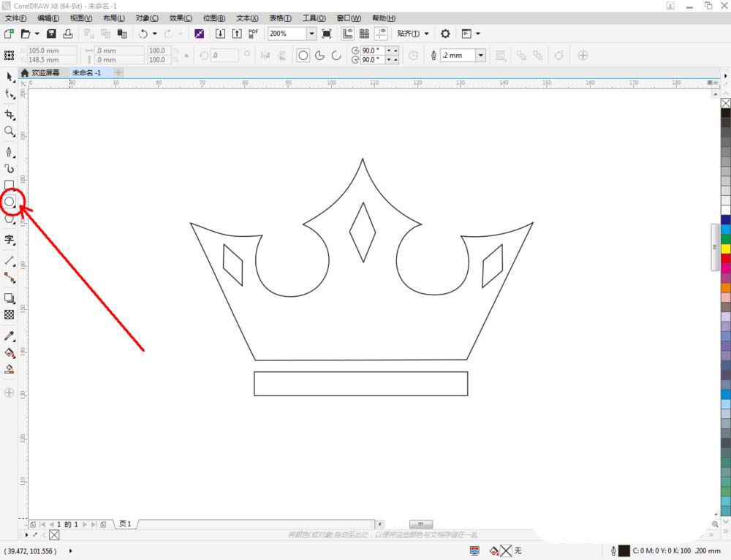Add a new document with plus tab

(118, 72)
